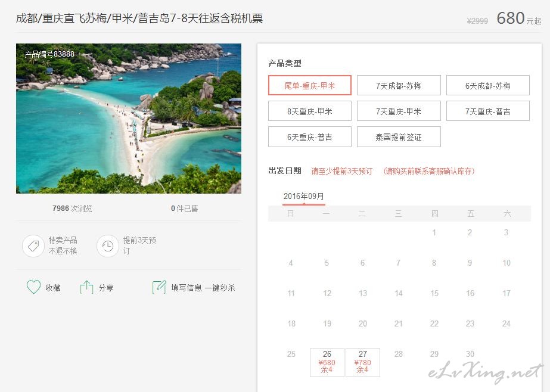Select product type 7天重庆-普吉
This screenshot has height=392, width=550.
[x=488, y=111]
